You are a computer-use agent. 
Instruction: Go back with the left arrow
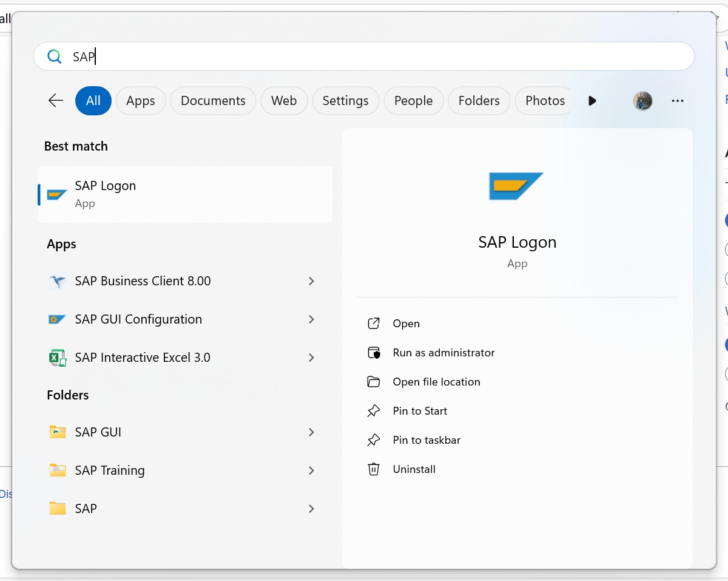pos(56,101)
